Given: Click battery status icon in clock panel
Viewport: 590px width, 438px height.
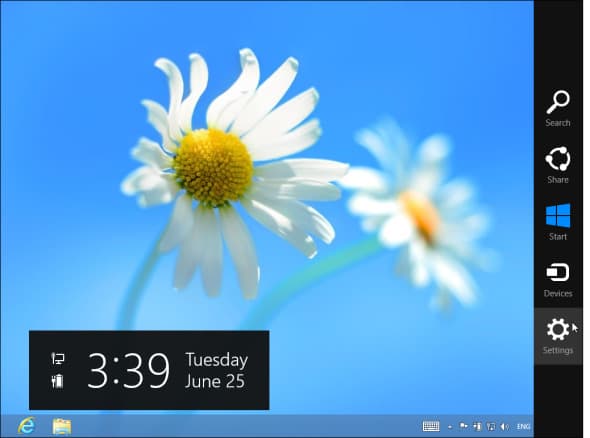Looking at the screenshot, I should [58, 381].
